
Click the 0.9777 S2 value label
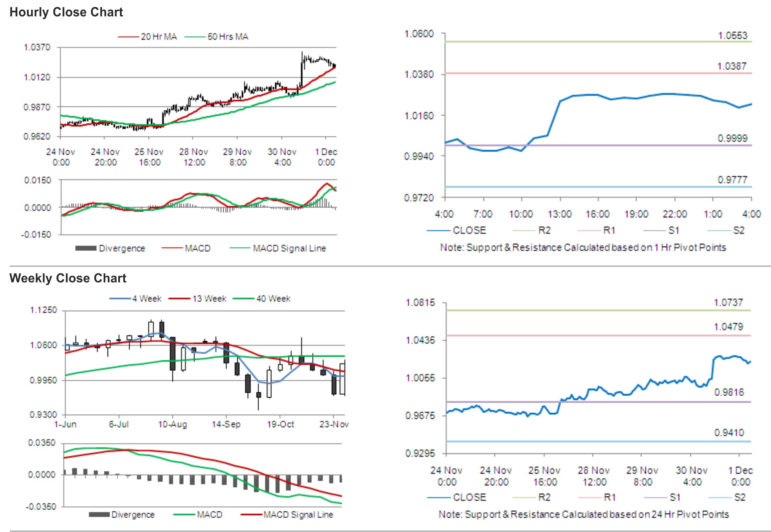(732, 180)
